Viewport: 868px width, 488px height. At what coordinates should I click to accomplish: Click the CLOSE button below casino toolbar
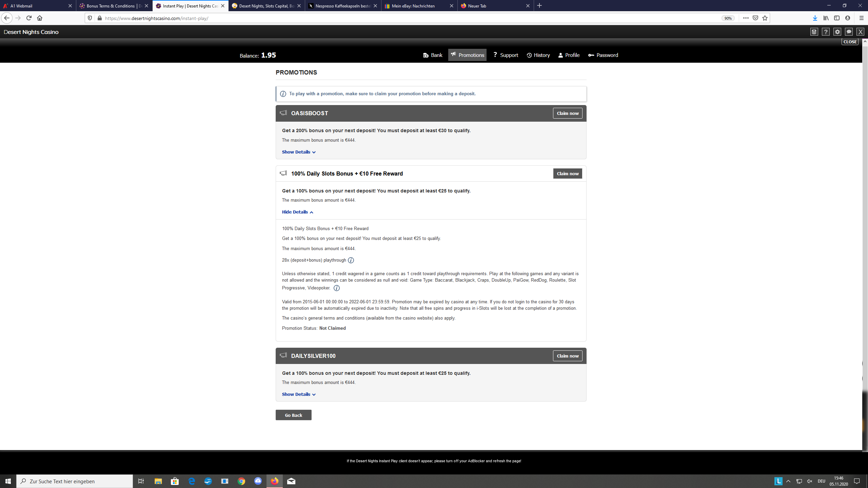[x=850, y=42]
